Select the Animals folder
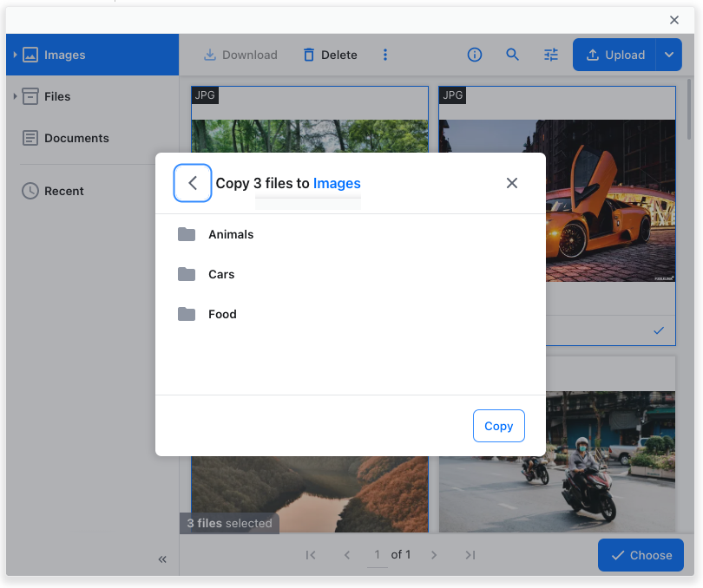 [231, 234]
